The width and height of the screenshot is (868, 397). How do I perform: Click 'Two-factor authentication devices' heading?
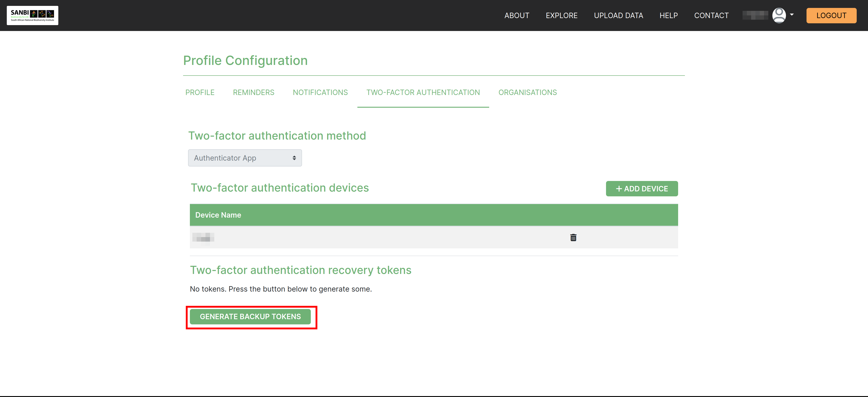[x=280, y=188]
